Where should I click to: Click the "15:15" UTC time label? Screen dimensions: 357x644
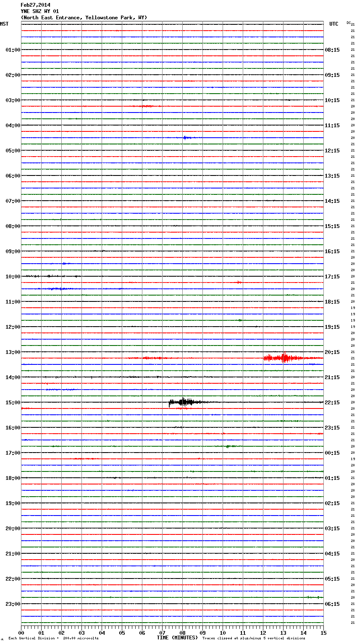coord(332,226)
